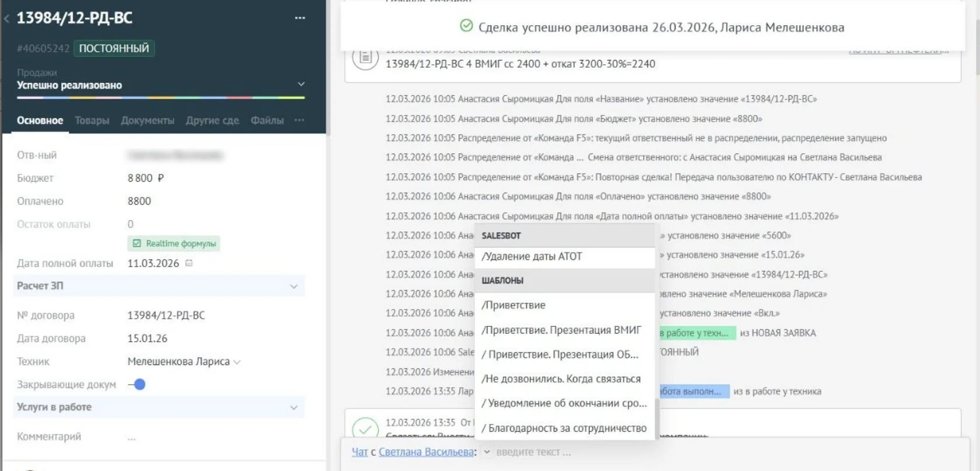Click the Чат link in message box
Viewport: 980px width, 471px height.
(360, 452)
